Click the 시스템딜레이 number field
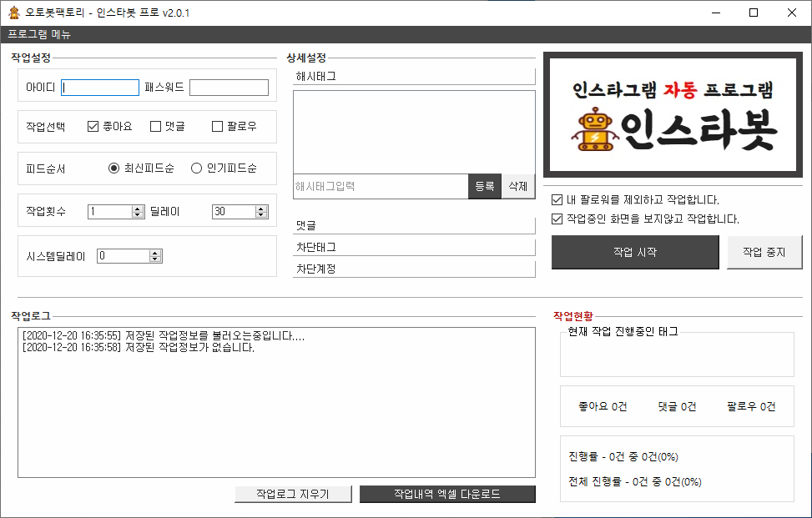 point(124,256)
